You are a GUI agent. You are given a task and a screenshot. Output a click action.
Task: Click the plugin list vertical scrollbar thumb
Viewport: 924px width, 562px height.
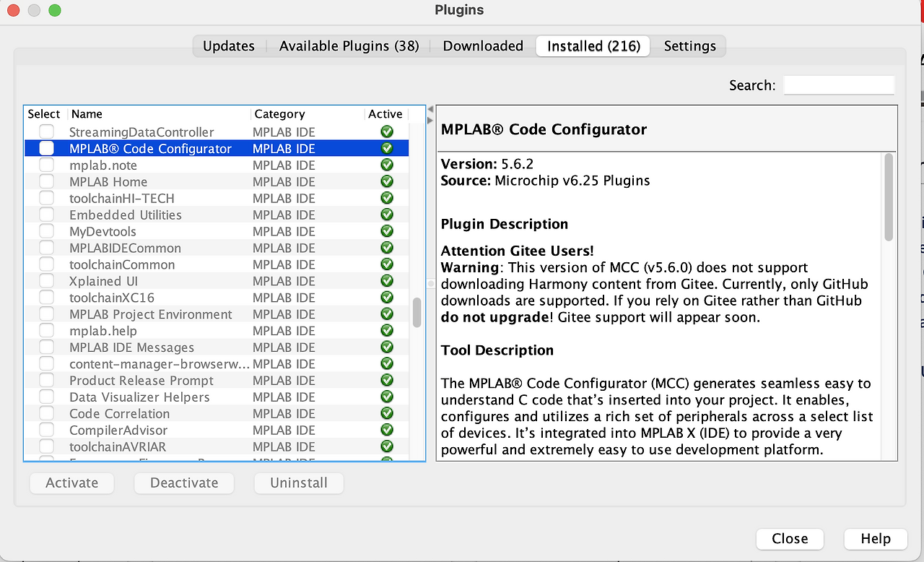(417, 313)
